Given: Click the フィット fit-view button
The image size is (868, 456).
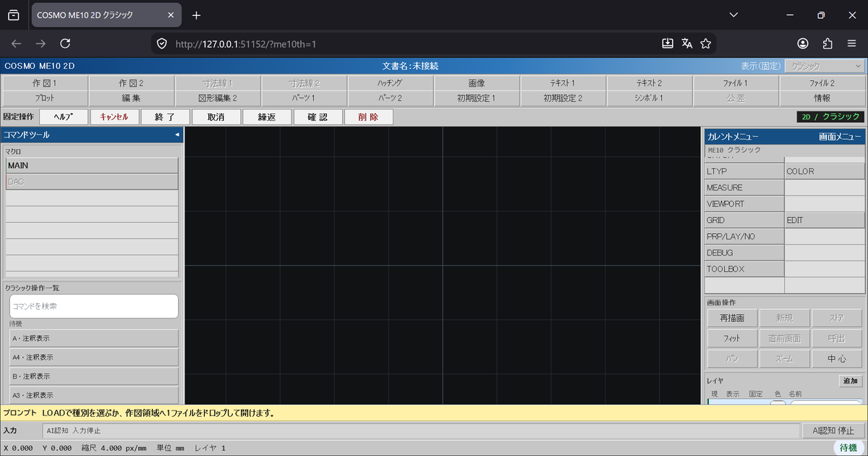Looking at the screenshot, I should (732, 338).
